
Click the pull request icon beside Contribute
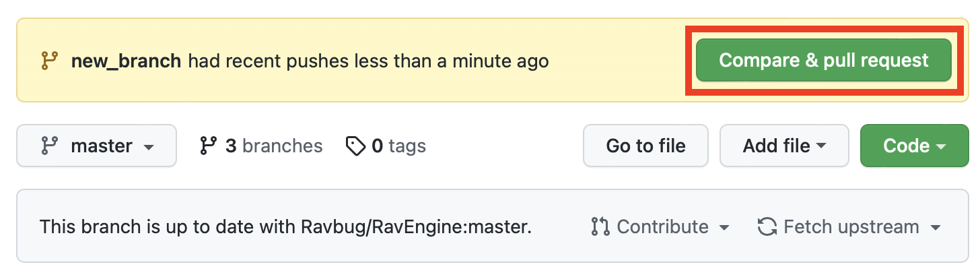600,227
